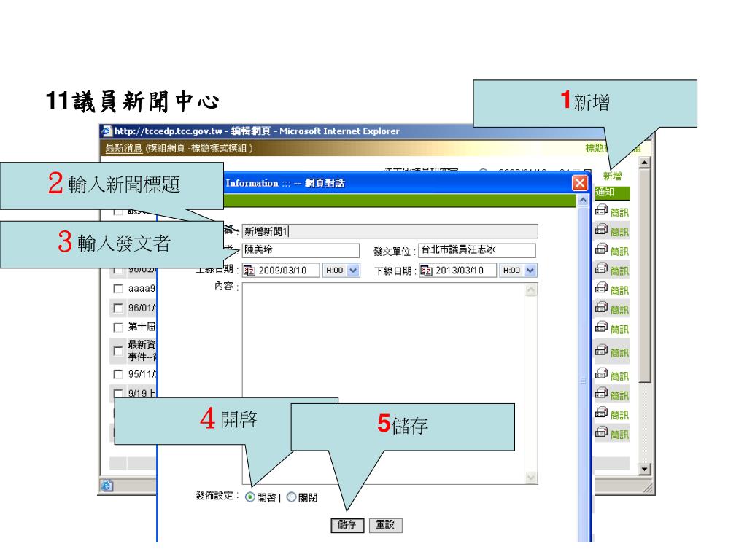Click the 上線日期 field showing 2009/03/10
747x560 pixels.
tap(281, 271)
